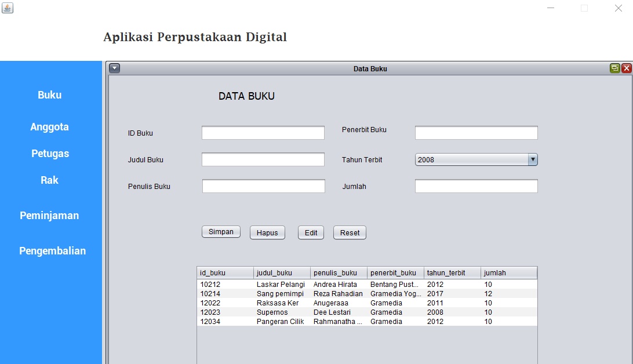
Task: Close the Data Buku internal frame
Action: [x=626, y=68]
